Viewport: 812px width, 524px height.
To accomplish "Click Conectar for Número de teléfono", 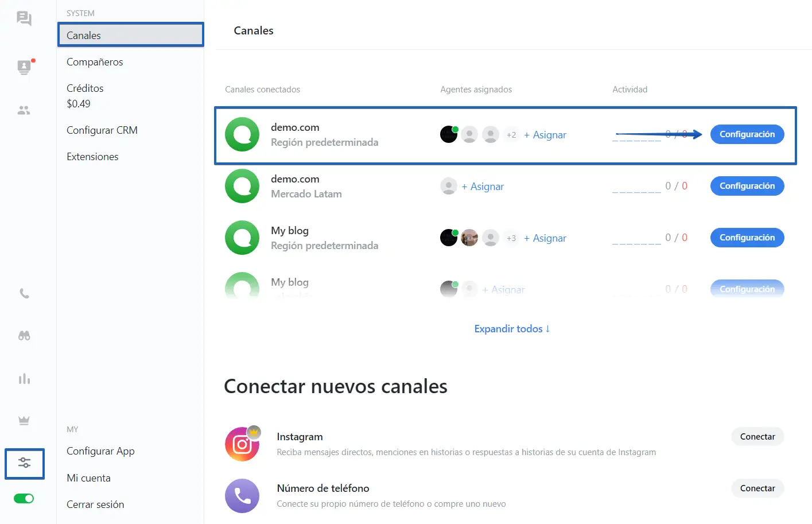I will pyautogui.click(x=757, y=488).
